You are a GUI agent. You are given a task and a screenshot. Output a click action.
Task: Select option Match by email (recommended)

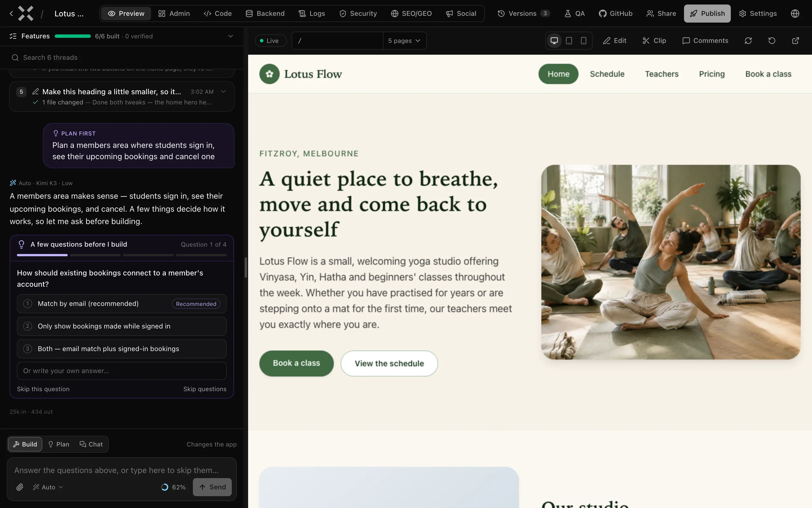point(122,304)
